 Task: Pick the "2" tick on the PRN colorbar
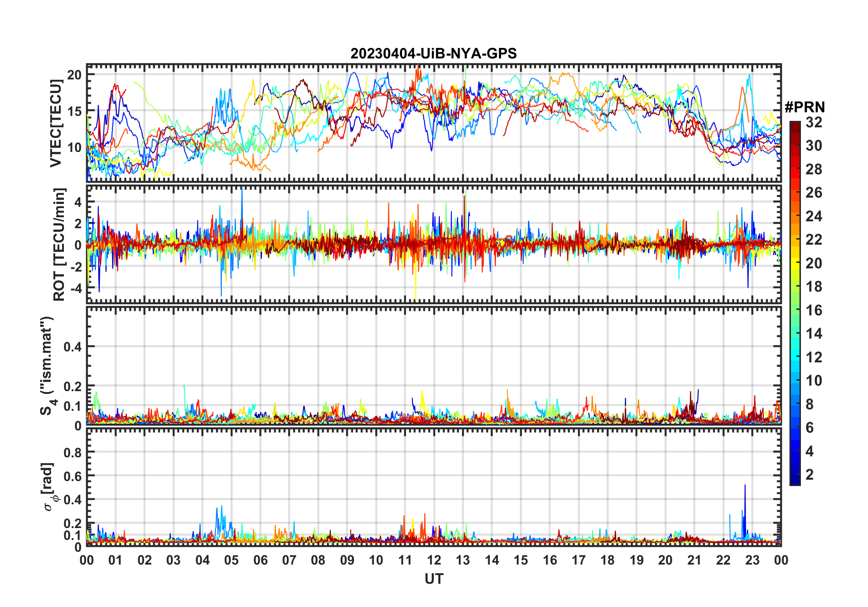(810, 475)
